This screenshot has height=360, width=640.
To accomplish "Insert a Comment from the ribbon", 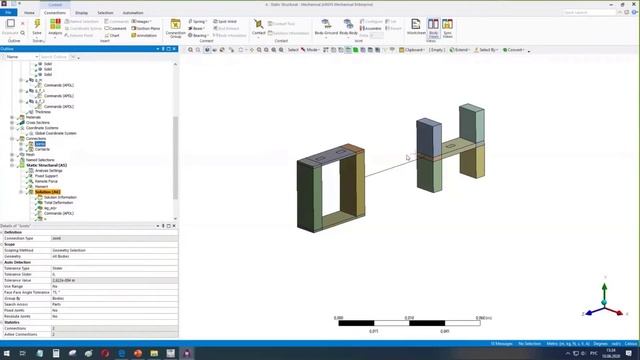I will 116,29.
